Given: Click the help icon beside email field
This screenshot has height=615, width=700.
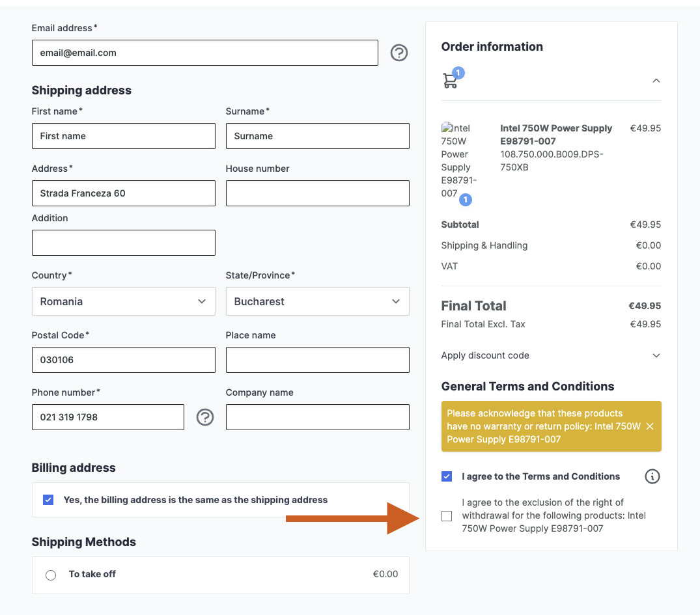Looking at the screenshot, I should (x=399, y=53).
